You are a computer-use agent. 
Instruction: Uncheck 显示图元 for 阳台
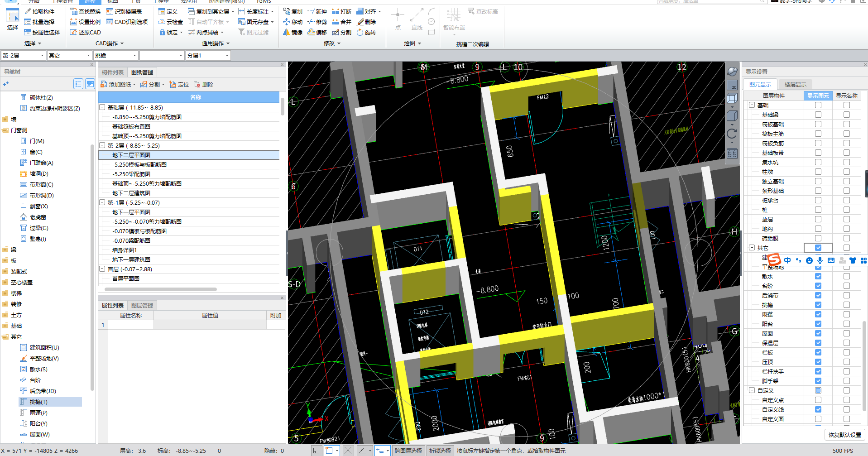(x=818, y=324)
